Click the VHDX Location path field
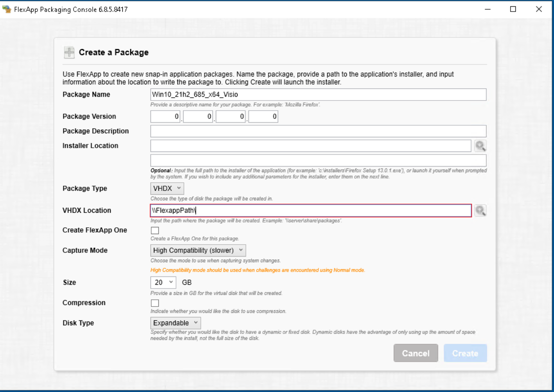 (x=311, y=210)
